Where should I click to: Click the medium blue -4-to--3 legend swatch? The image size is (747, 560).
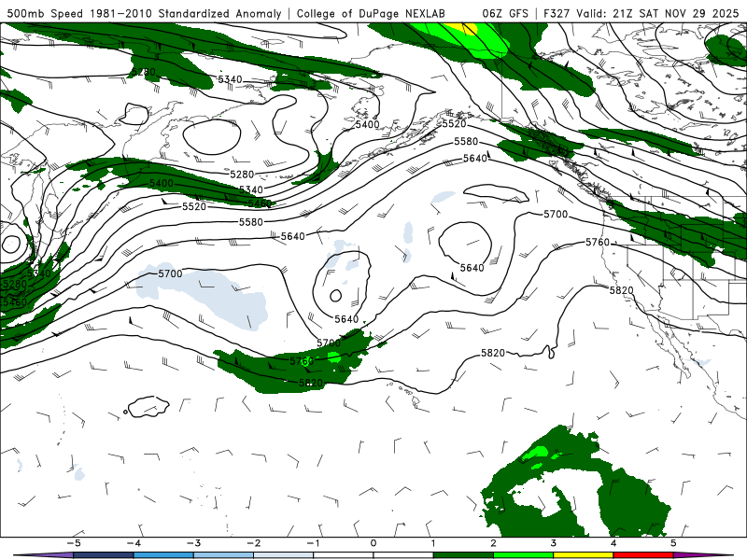click(x=163, y=555)
